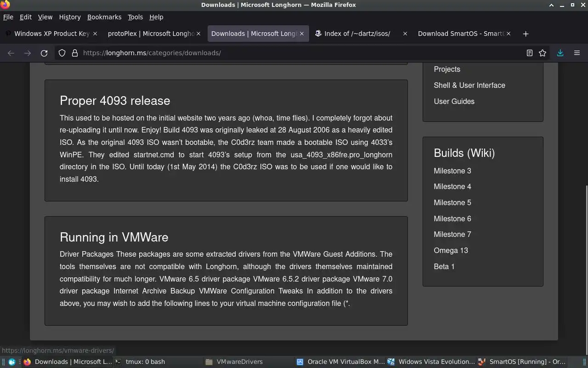
Task: Open a new tab with plus button
Action: click(526, 34)
